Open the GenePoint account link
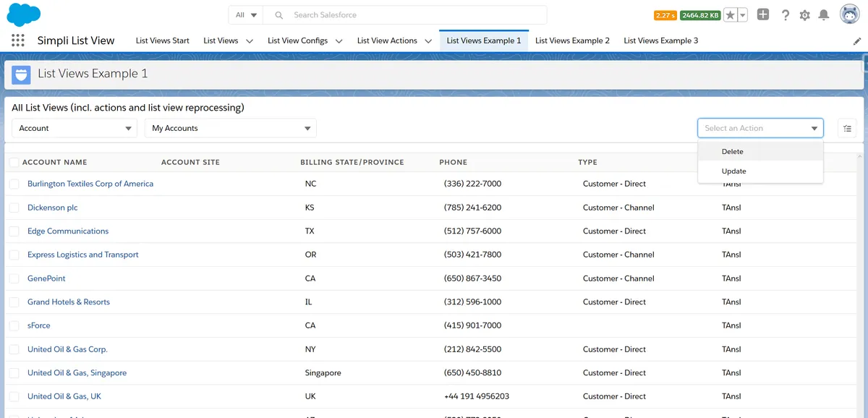The image size is (868, 418). (x=46, y=278)
